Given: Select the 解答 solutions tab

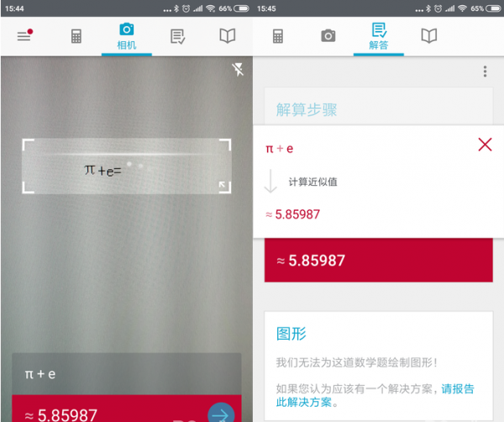Looking at the screenshot, I should tap(379, 37).
